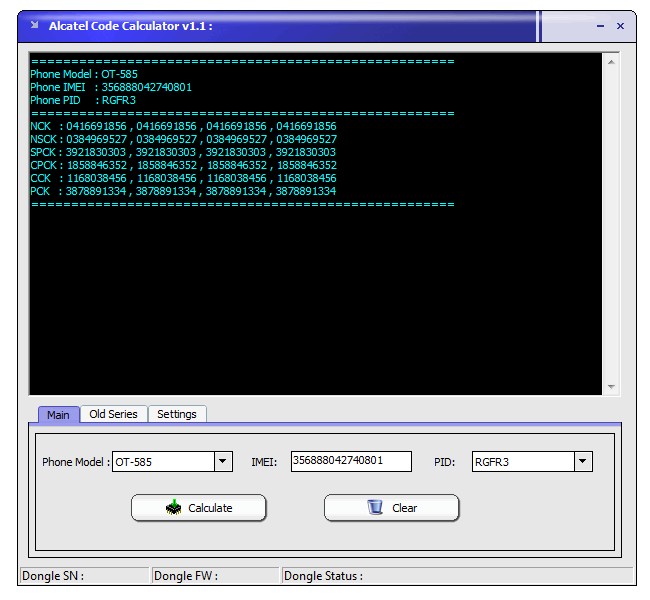Click the NCK code line in output

(x=183, y=126)
